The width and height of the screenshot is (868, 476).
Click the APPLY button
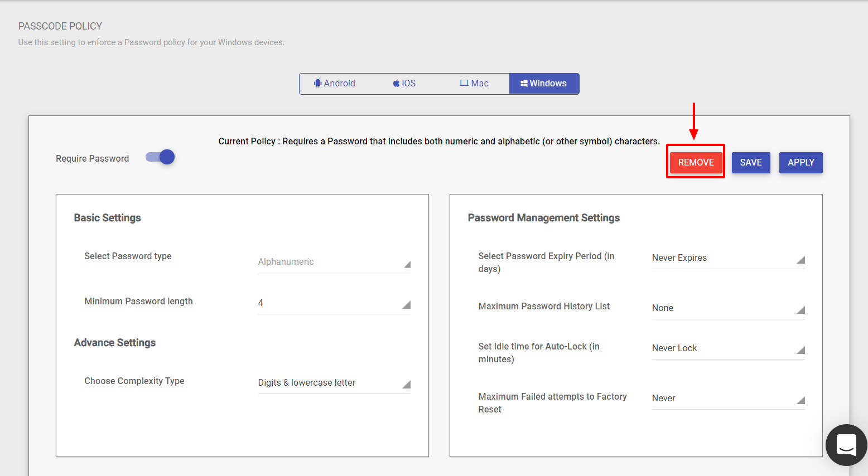pyautogui.click(x=801, y=163)
